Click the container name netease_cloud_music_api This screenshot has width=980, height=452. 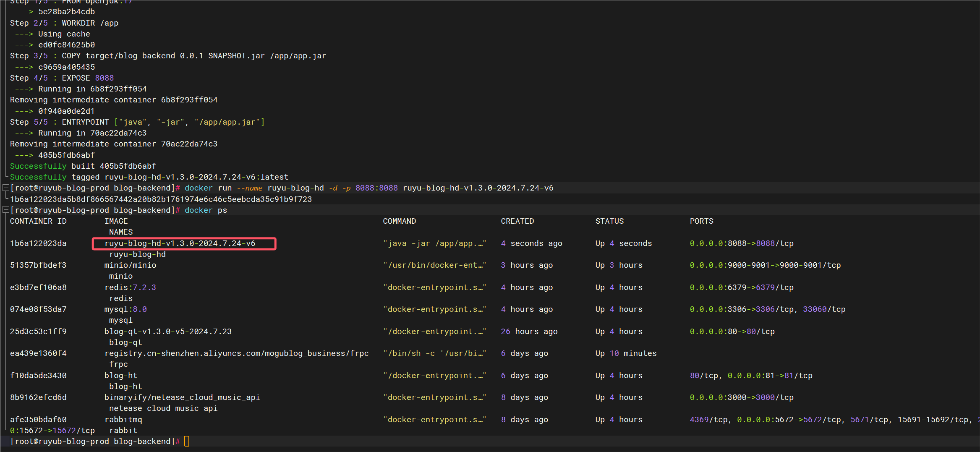coord(163,408)
